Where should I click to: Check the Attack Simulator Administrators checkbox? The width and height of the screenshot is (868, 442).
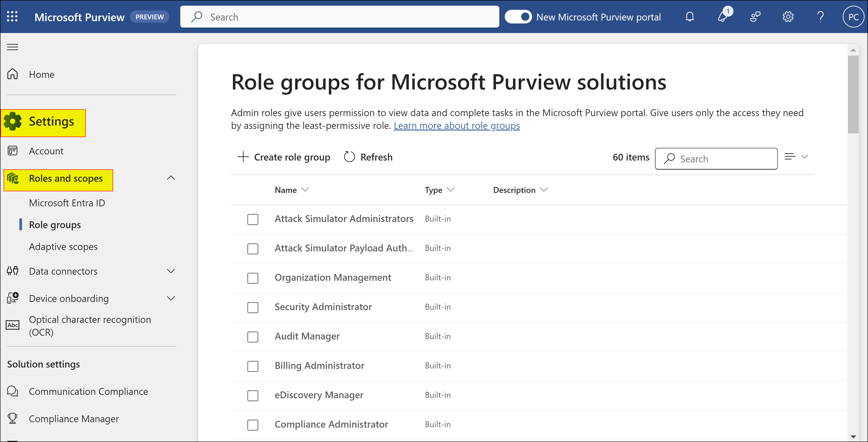(x=253, y=219)
